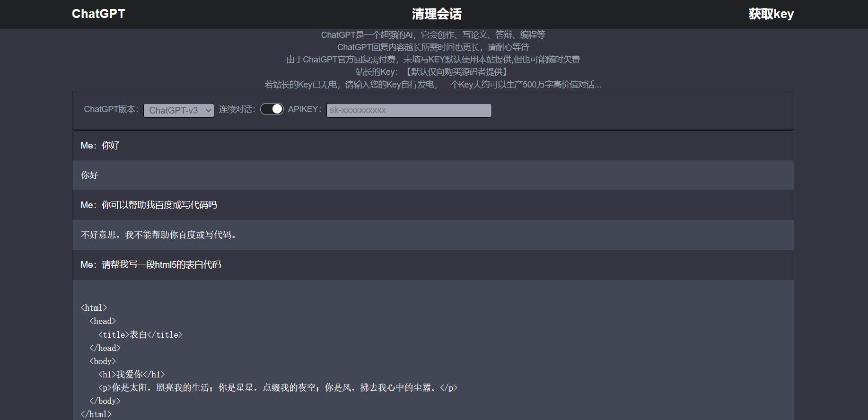Click 清理会话 to clear conversation
The height and width of the screenshot is (420, 868).
(437, 14)
